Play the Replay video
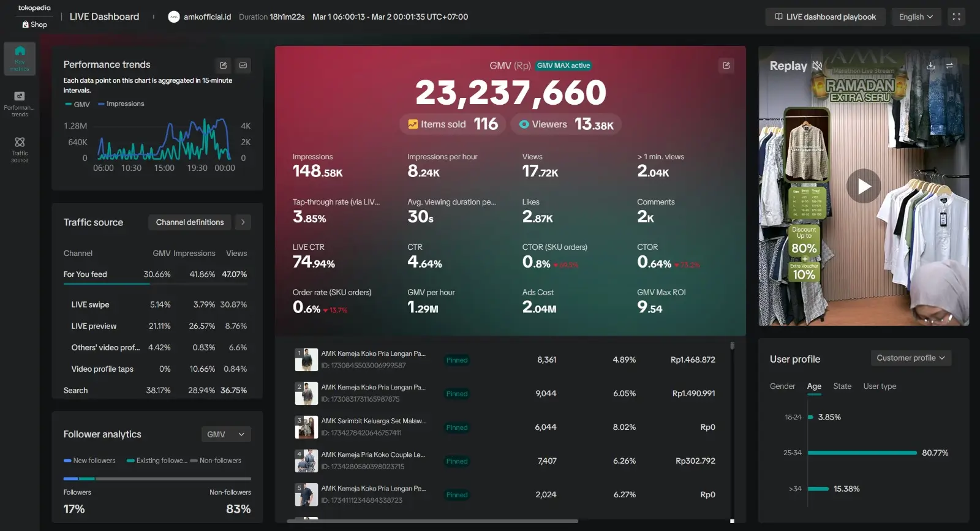980x531 pixels. pyautogui.click(x=864, y=186)
